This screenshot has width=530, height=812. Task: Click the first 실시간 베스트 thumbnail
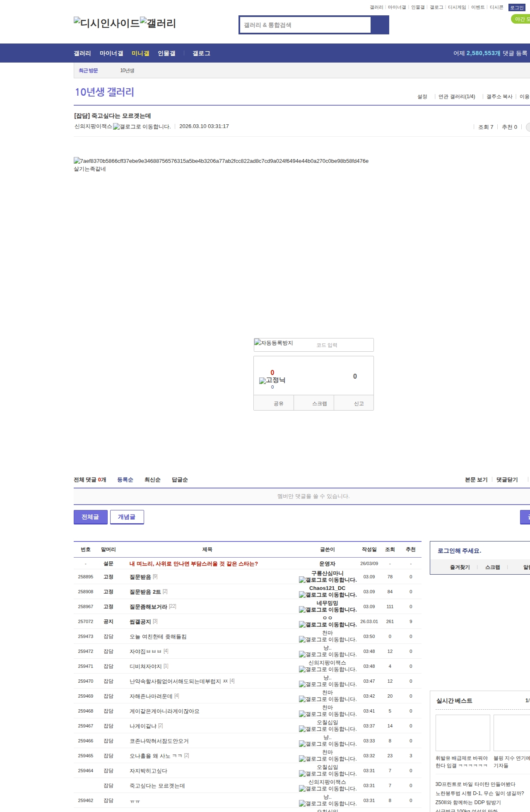click(463, 732)
